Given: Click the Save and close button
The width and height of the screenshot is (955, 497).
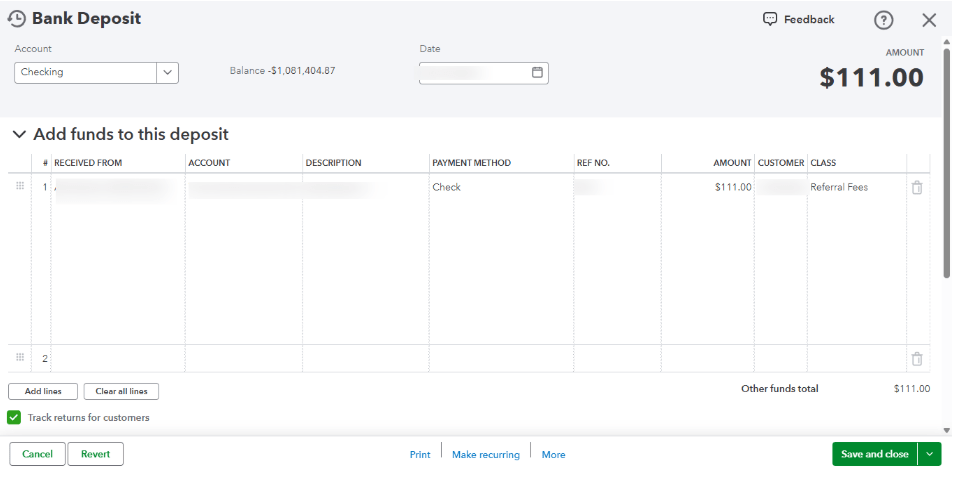Looking at the screenshot, I should tap(875, 454).
